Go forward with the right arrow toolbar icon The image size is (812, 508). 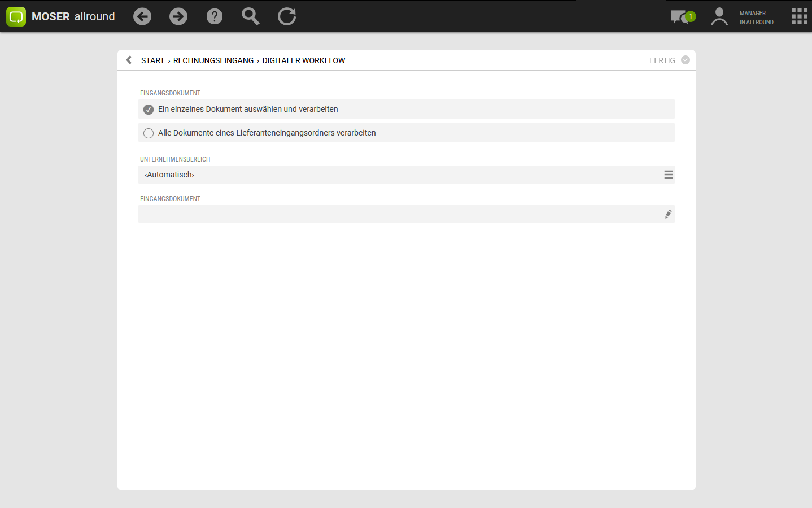tap(178, 16)
